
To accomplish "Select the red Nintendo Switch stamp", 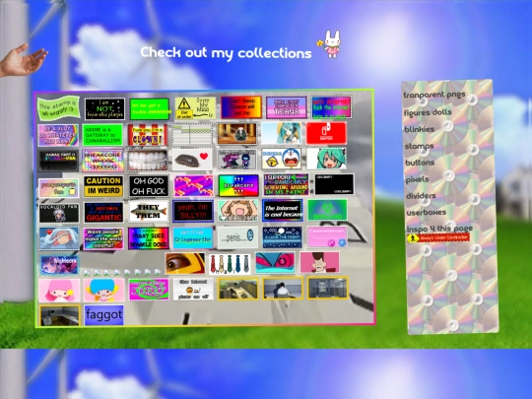I will pyautogui.click(x=326, y=133).
